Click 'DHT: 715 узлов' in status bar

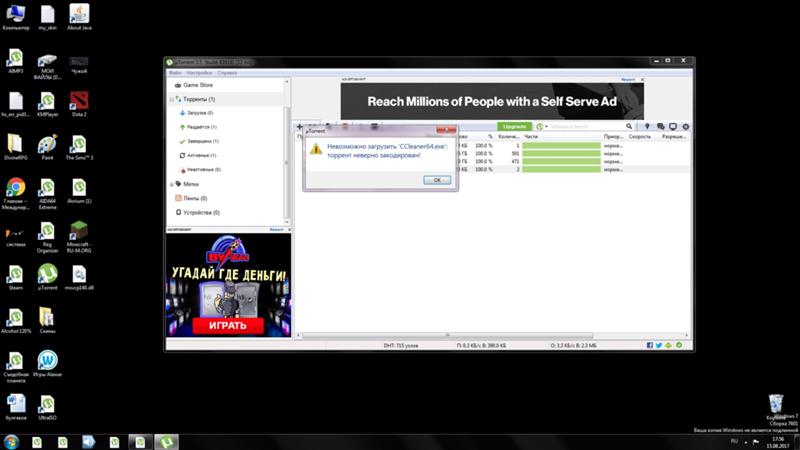point(401,345)
